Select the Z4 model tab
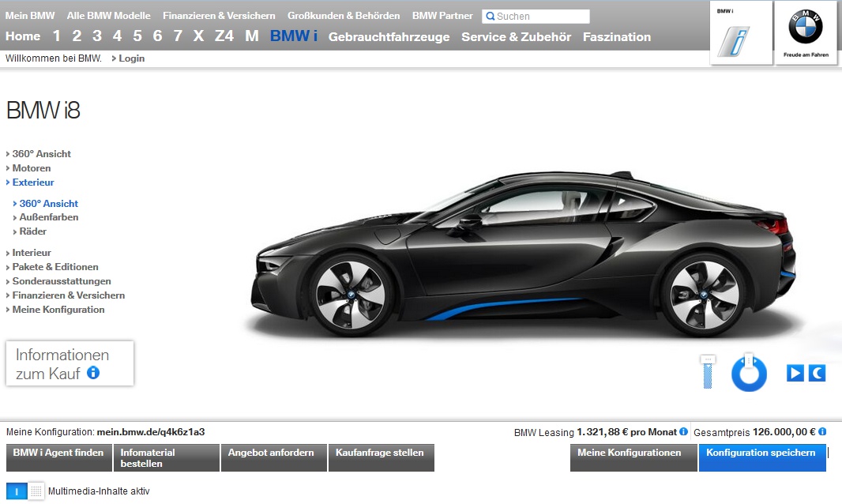842x504 pixels. (x=224, y=36)
